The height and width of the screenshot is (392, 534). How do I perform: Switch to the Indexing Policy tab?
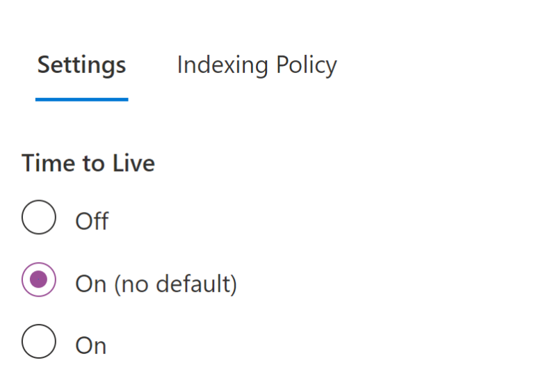[x=257, y=65]
